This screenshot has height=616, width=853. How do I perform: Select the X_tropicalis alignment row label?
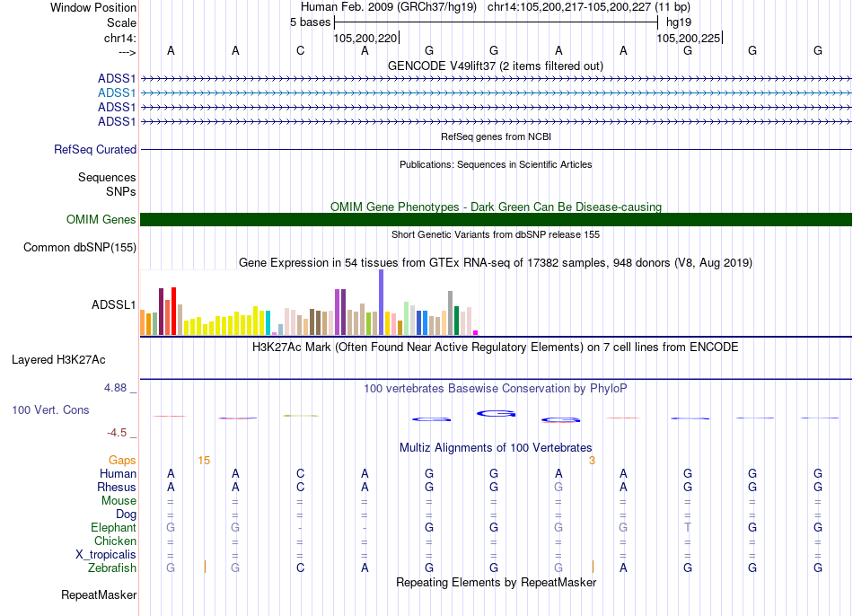click(x=106, y=555)
